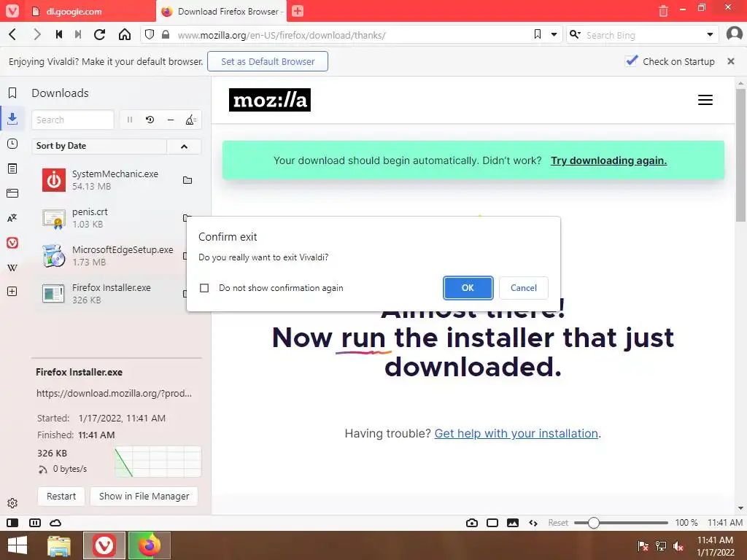Click Set as Default Browser
The height and width of the screenshot is (560, 747).
tap(268, 61)
